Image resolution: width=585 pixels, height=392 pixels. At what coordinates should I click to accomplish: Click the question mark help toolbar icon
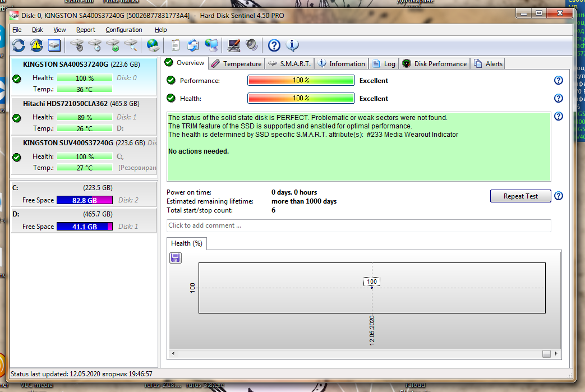(x=274, y=45)
